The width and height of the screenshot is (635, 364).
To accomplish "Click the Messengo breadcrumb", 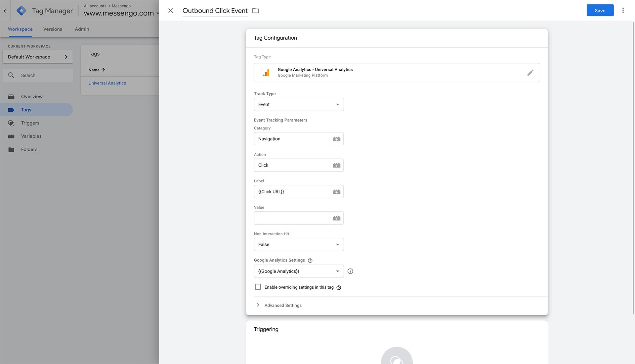I will pyautogui.click(x=121, y=6).
